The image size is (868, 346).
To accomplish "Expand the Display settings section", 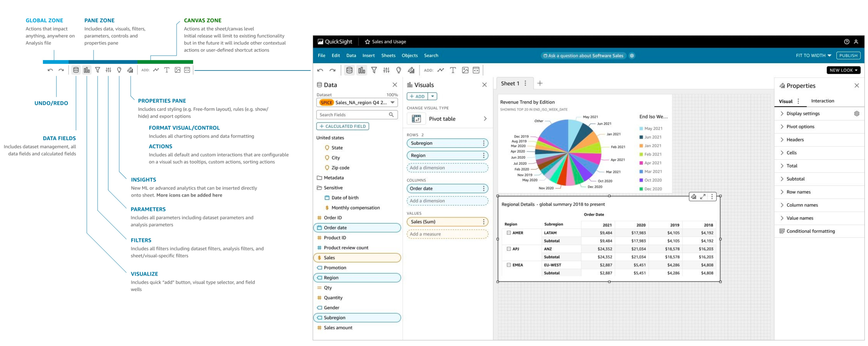I will point(803,114).
